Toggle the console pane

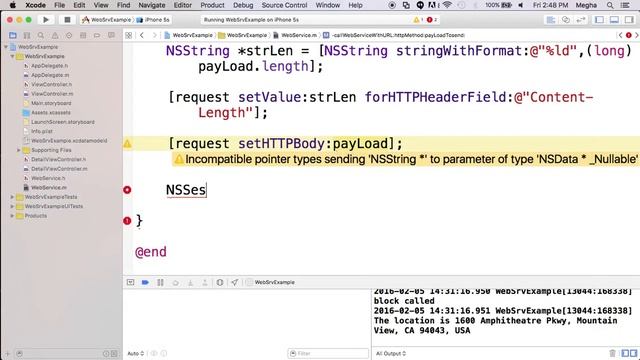click(x=633, y=353)
